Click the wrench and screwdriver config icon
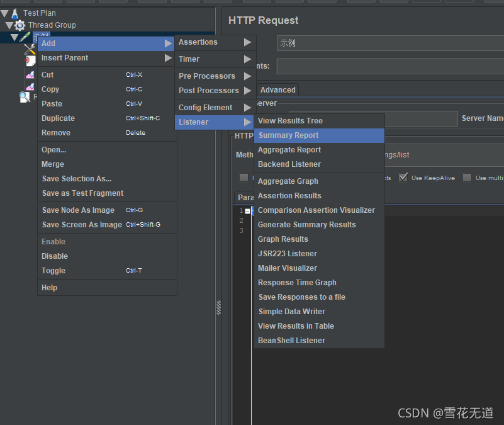 click(x=30, y=49)
